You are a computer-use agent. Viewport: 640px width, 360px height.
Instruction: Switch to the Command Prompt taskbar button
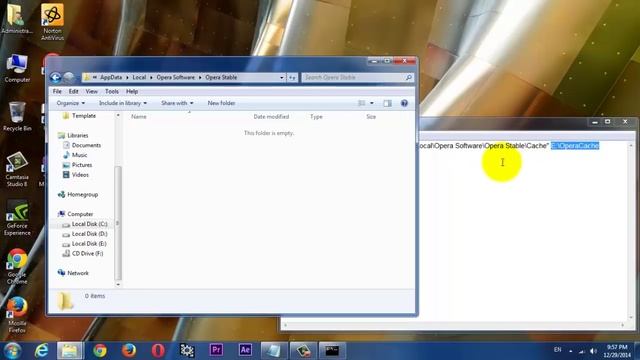tap(332, 351)
